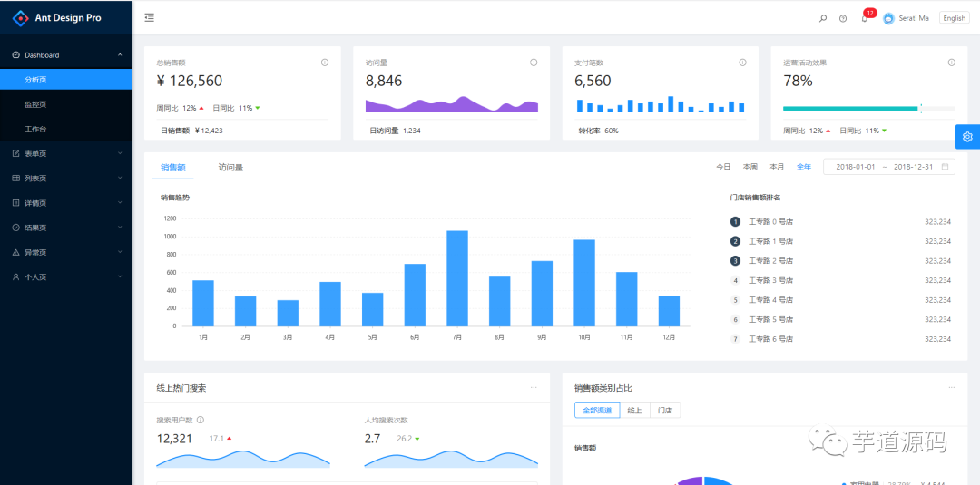Click the end date 2018-12-31 field
This screenshot has width=980, height=485.
coord(913,167)
